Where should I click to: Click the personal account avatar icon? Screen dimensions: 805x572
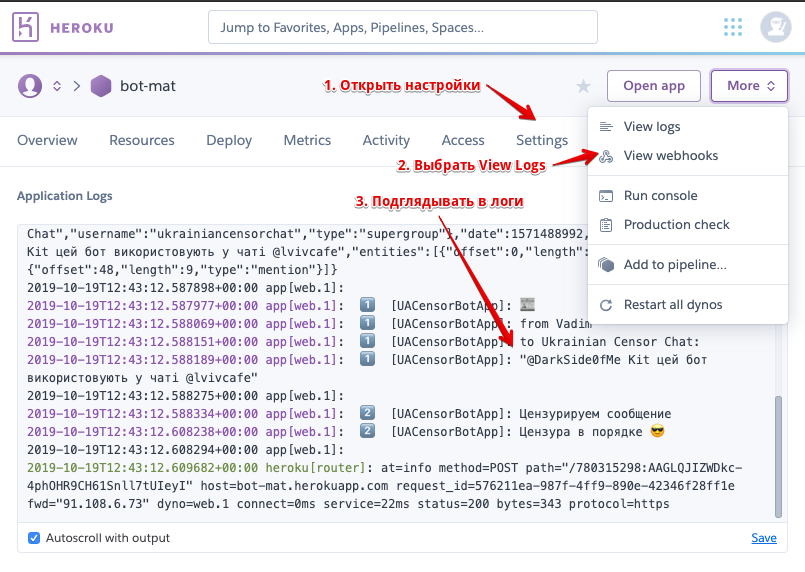(30, 86)
